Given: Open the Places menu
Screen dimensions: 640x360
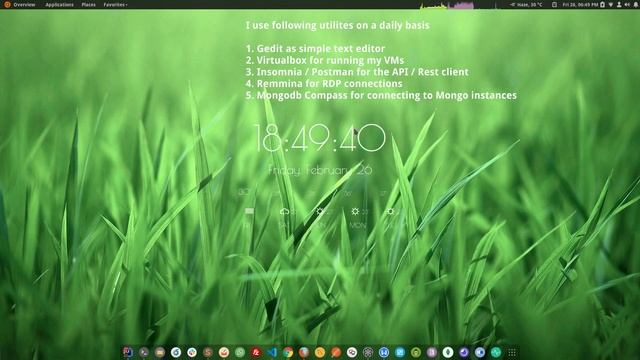Looking at the screenshot, I should pyautogui.click(x=88, y=4).
